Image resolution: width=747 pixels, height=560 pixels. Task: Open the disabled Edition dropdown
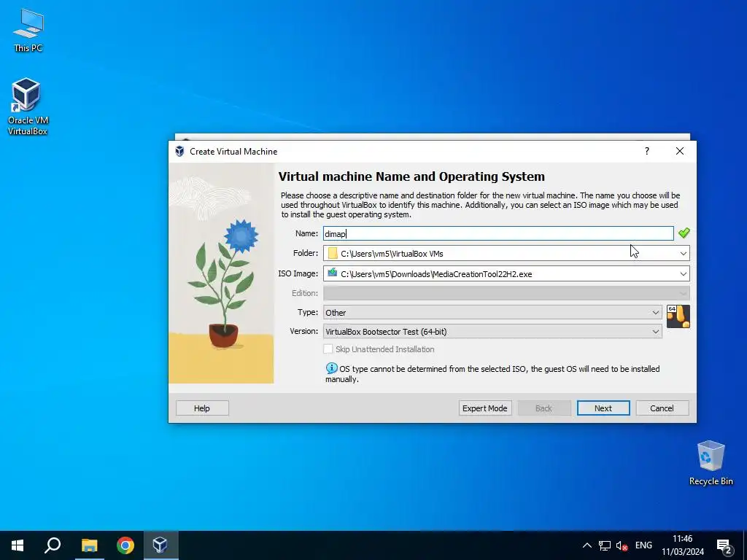506,293
